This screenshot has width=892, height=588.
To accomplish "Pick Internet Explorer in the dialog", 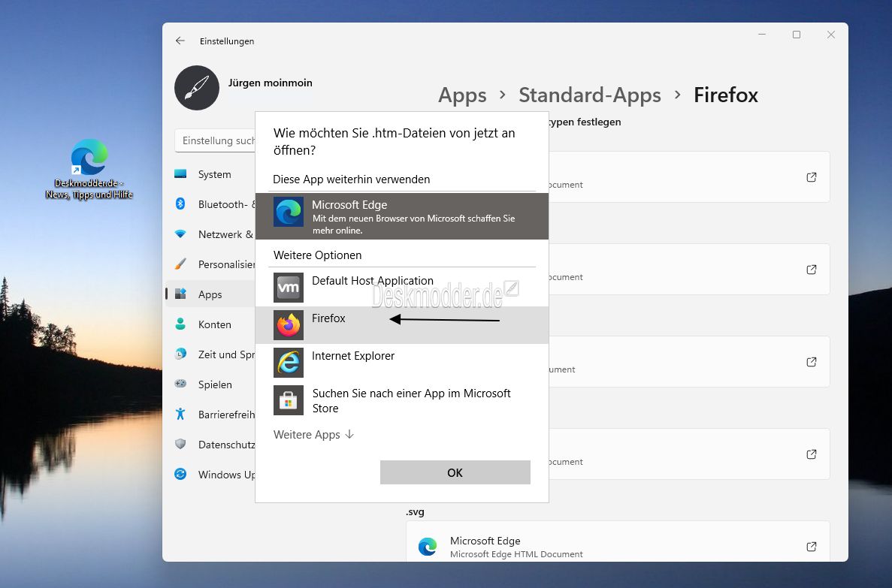I will [x=401, y=363].
